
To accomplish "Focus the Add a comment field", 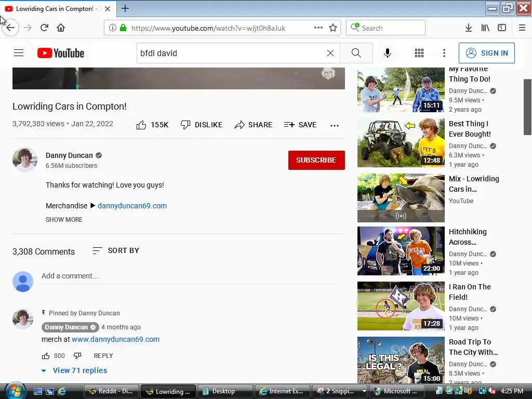I will (x=189, y=276).
